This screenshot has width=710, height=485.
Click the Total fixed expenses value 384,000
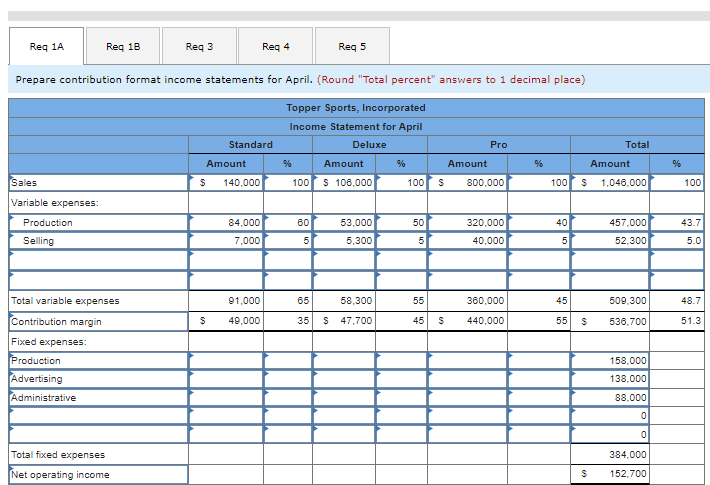pos(610,454)
